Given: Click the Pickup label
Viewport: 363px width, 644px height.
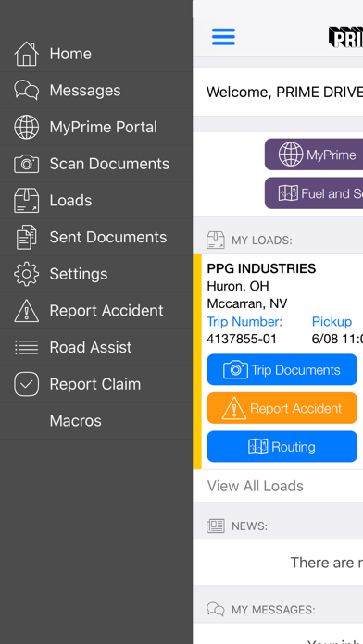Looking at the screenshot, I should coord(332,322).
